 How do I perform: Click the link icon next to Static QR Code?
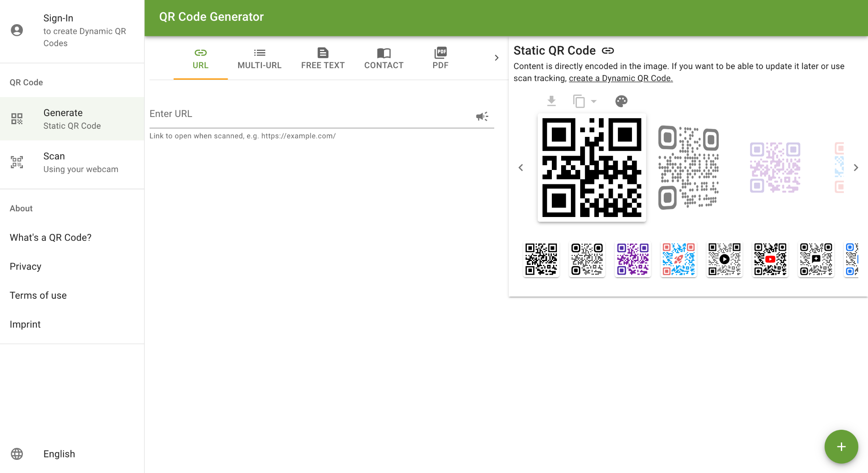(608, 50)
